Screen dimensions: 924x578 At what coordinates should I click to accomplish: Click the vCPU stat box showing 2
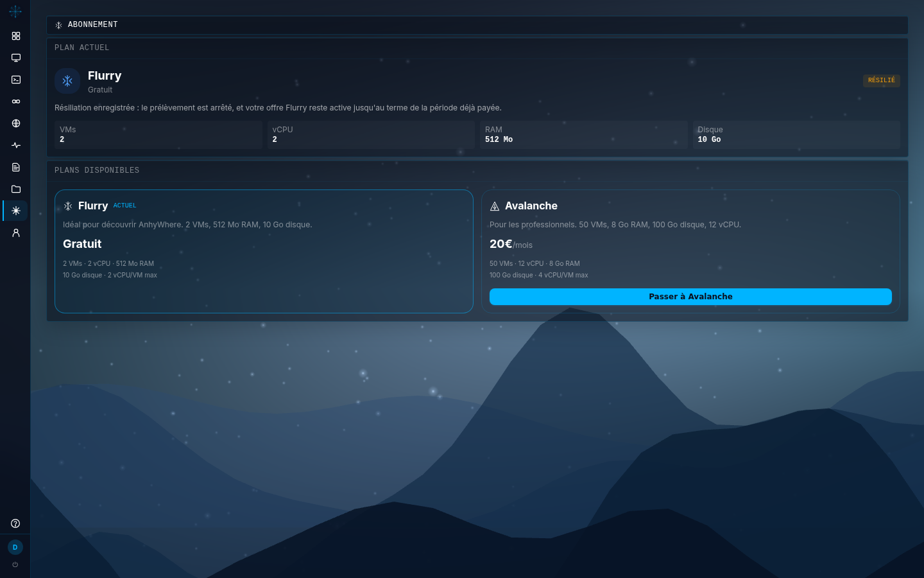coord(371,135)
